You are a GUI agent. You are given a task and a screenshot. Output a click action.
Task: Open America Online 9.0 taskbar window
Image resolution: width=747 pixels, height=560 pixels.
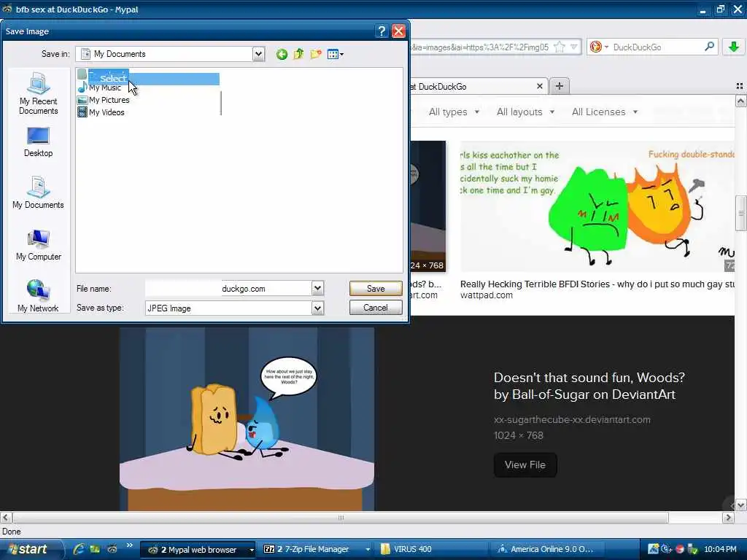point(548,550)
